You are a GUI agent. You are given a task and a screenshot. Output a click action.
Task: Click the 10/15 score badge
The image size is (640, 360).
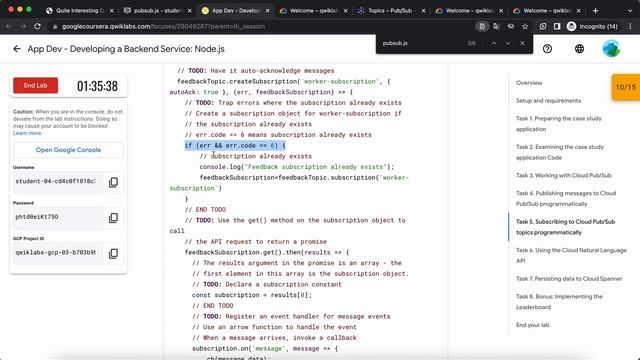(x=625, y=87)
